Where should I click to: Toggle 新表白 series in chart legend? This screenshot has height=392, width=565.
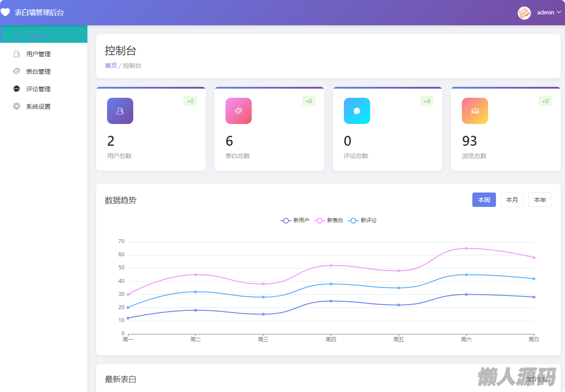tap(329, 220)
